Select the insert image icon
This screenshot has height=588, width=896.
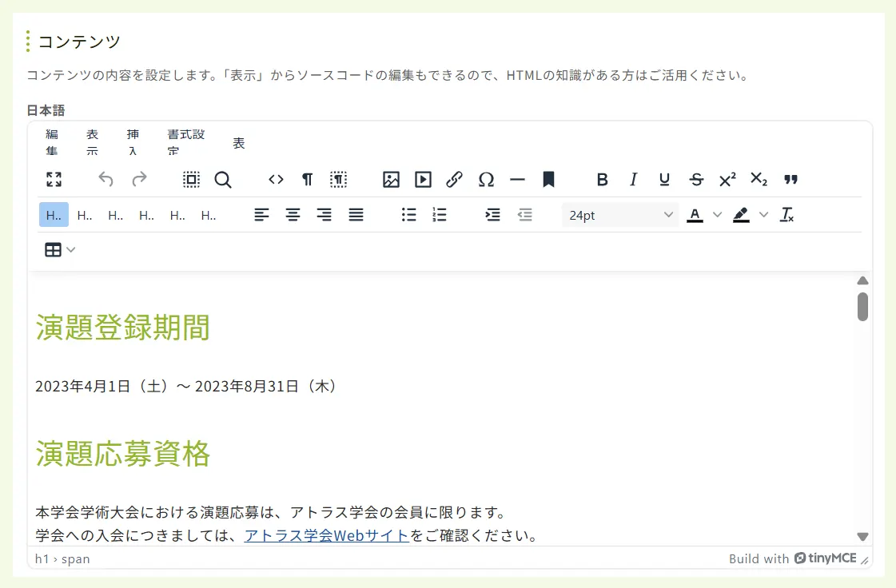pos(391,180)
